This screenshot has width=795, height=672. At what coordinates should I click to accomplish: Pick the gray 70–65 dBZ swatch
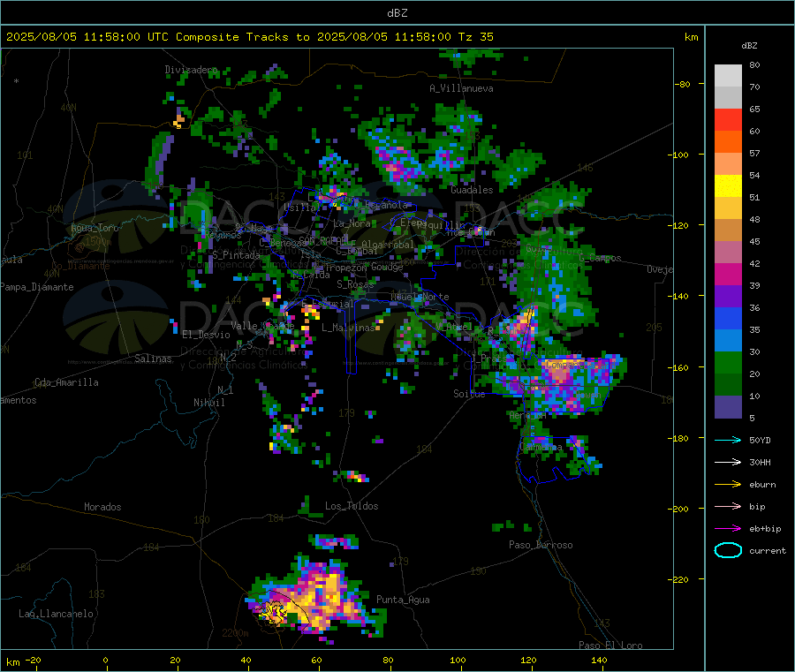pyautogui.click(x=728, y=98)
